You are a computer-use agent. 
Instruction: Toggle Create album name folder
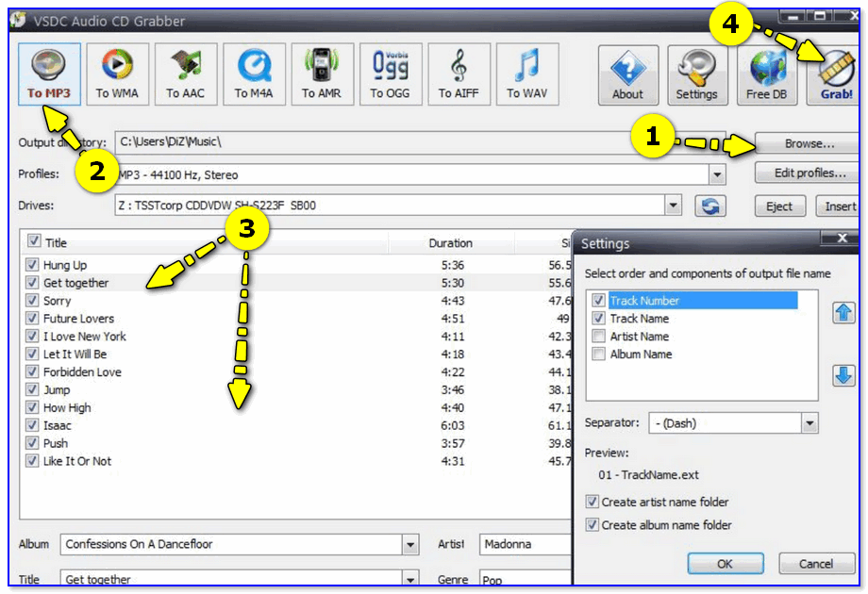[x=592, y=525]
